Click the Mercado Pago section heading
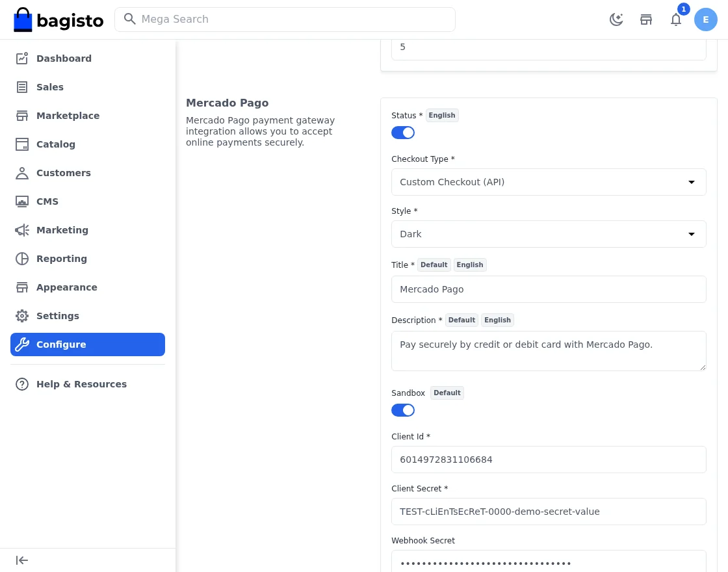The image size is (728, 572). [227, 103]
